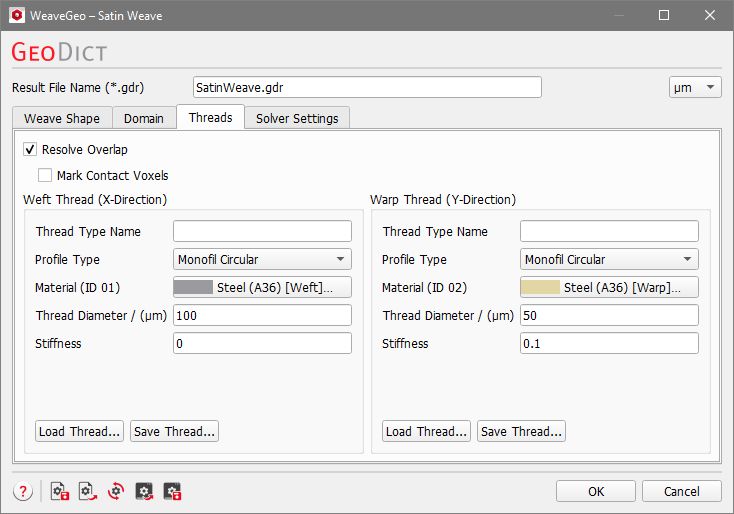Click Save Thread button for Warp thread
Image resolution: width=734 pixels, height=514 pixels.
[x=521, y=431]
